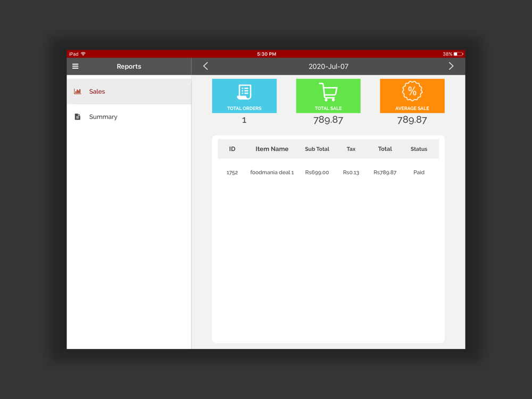Tap the Wi-Fi status icon

[x=83, y=54]
